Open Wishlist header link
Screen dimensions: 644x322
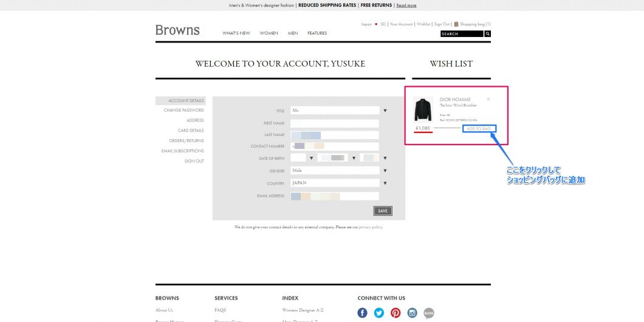tap(423, 24)
